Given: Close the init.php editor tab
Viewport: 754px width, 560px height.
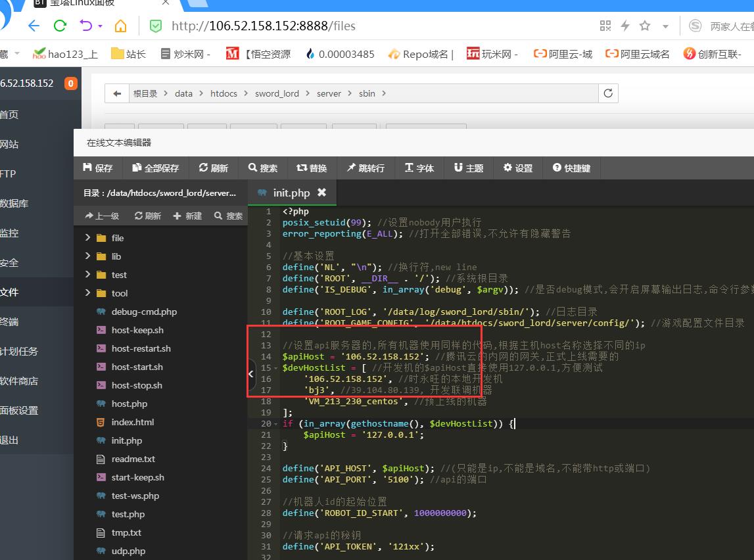Looking at the screenshot, I should pos(321,193).
